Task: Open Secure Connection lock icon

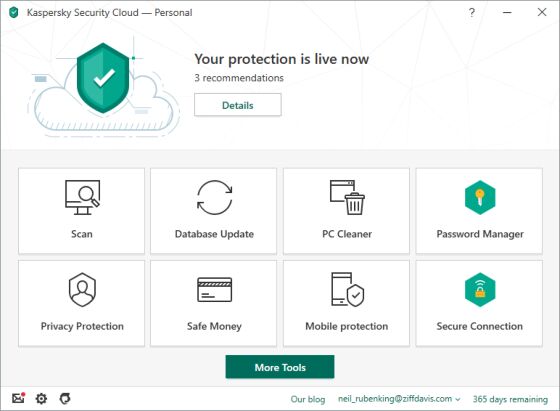Action: [480, 290]
